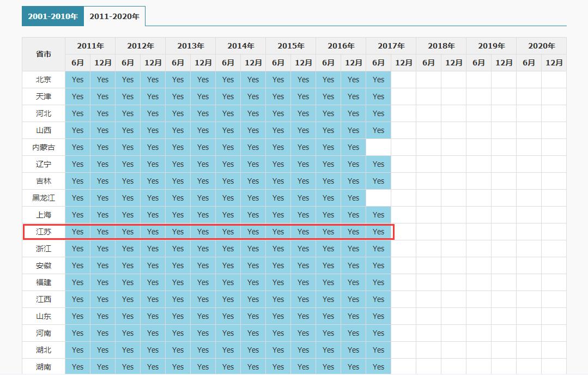The image size is (588, 375).
Task: Click Yes for 江苏 in 2017年 6月
Action: click(379, 232)
